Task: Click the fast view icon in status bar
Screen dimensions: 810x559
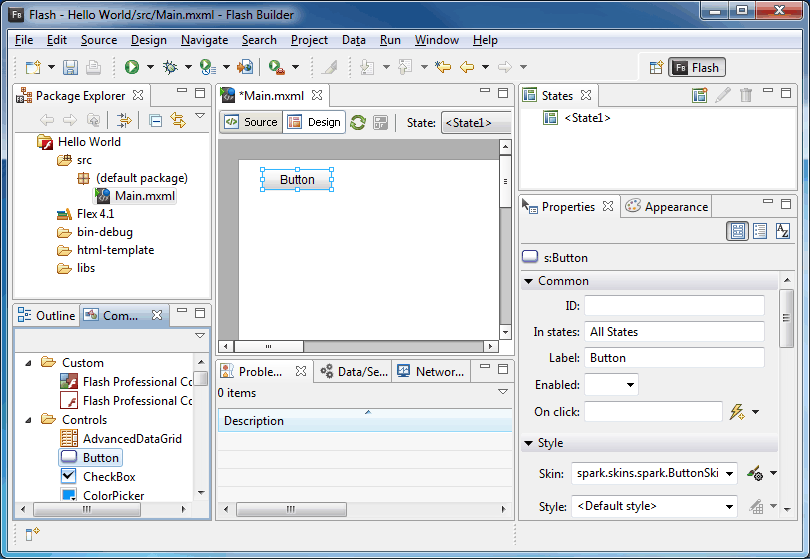Action: pyautogui.click(x=33, y=534)
